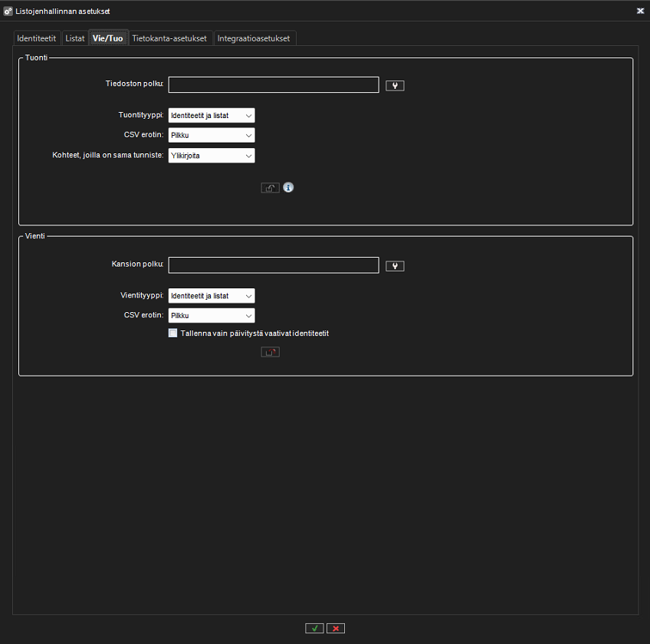Screen dimensions: 650x644
Task: Show import info via blue info icon
Action: (288, 187)
